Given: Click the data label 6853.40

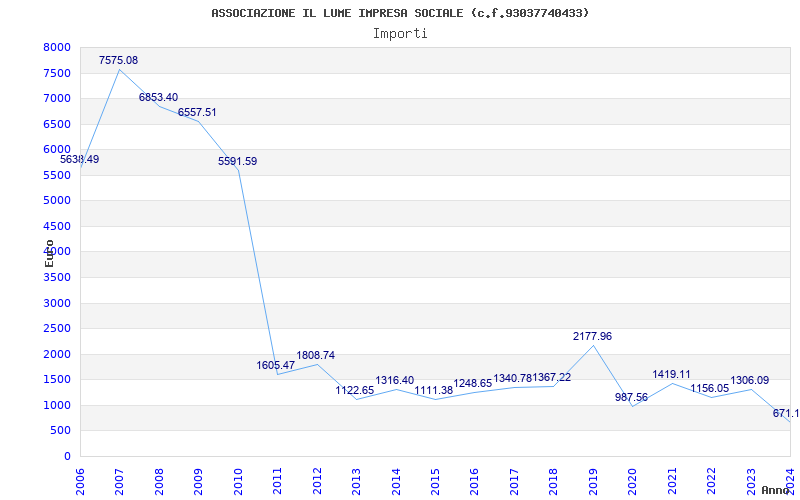Looking at the screenshot, I should pos(159,97).
